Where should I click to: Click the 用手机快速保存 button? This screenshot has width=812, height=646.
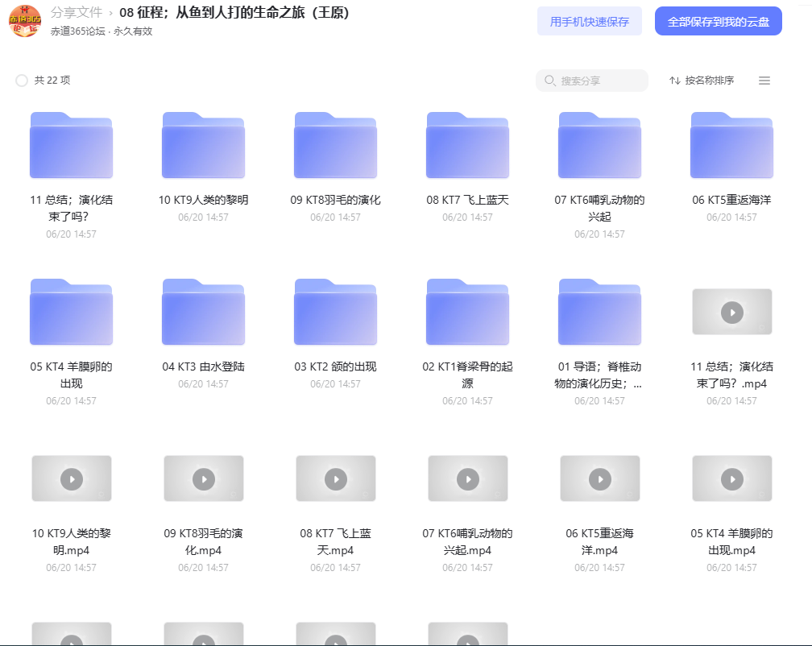[590, 21]
